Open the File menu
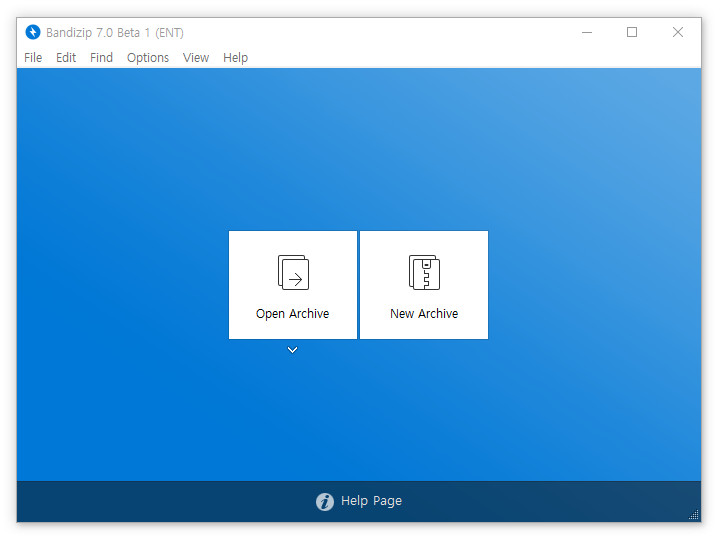726x537 pixels. click(33, 58)
